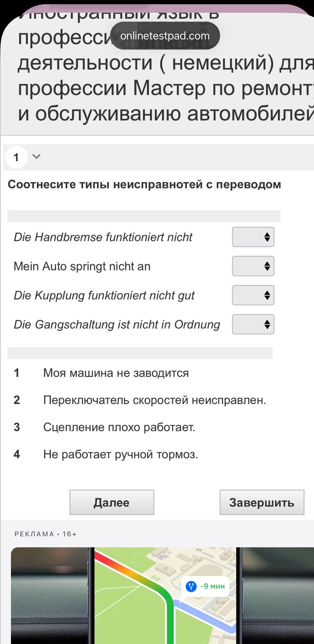Click the РЕКЛАМА 16+ ad label
Screen dimensions: 314x644
[46, 534]
